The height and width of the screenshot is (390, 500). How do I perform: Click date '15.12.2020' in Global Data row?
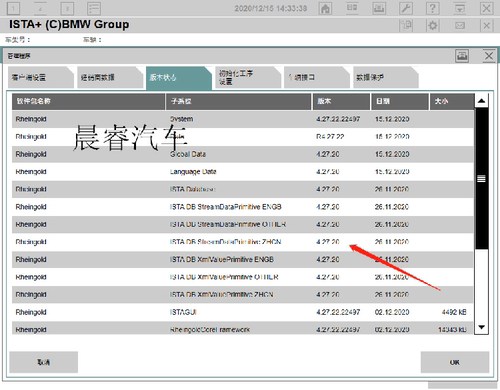coord(392,154)
